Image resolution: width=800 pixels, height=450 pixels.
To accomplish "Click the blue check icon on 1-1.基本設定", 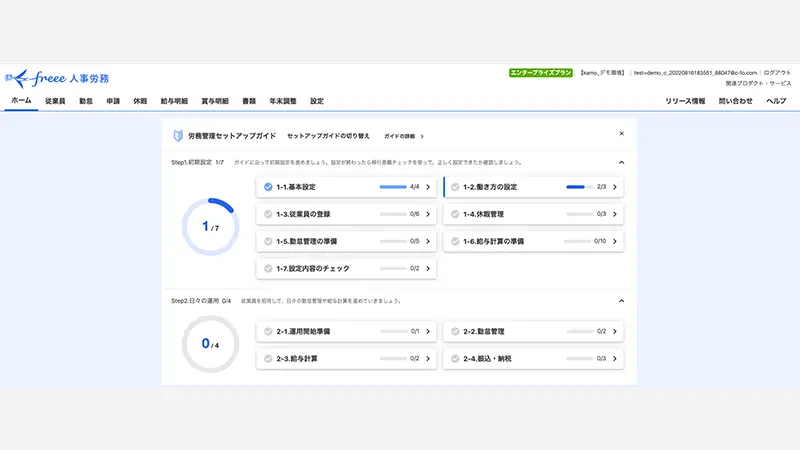I will pos(268,187).
